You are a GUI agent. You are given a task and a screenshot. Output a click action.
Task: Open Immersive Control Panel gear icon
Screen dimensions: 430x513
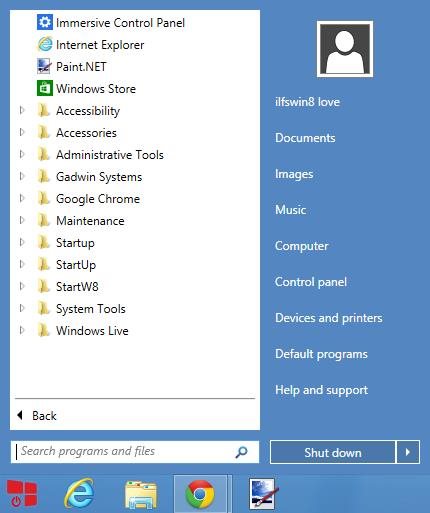coord(45,22)
